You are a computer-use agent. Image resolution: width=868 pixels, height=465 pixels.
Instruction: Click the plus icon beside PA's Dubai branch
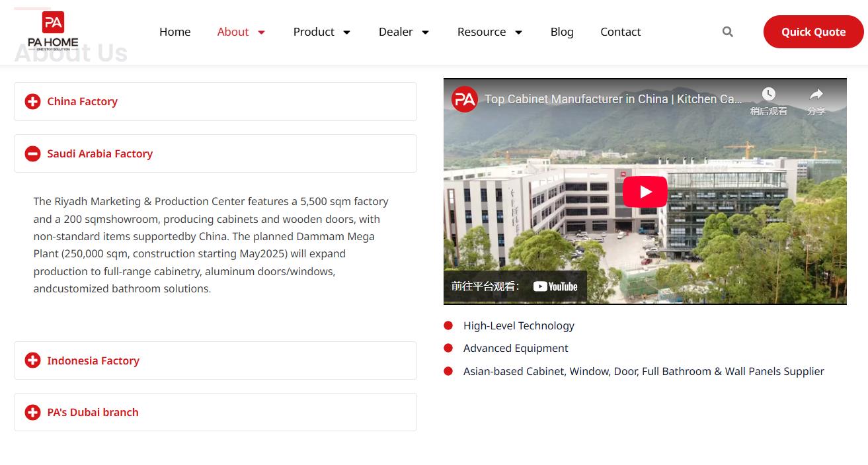32,412
